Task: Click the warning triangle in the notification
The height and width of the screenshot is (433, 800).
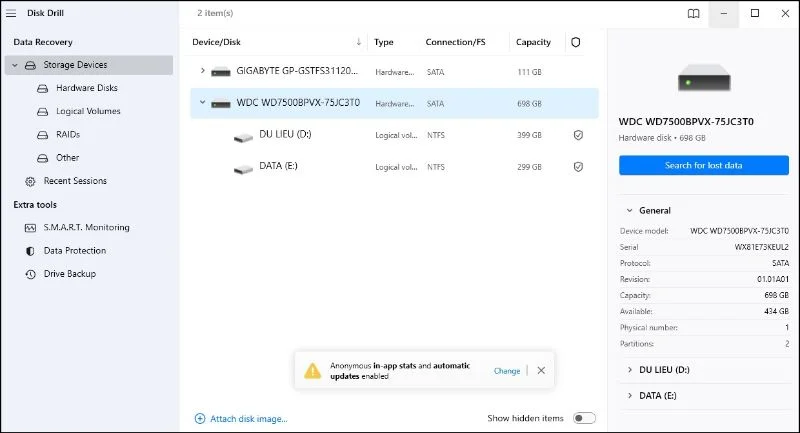Action: 312,371
